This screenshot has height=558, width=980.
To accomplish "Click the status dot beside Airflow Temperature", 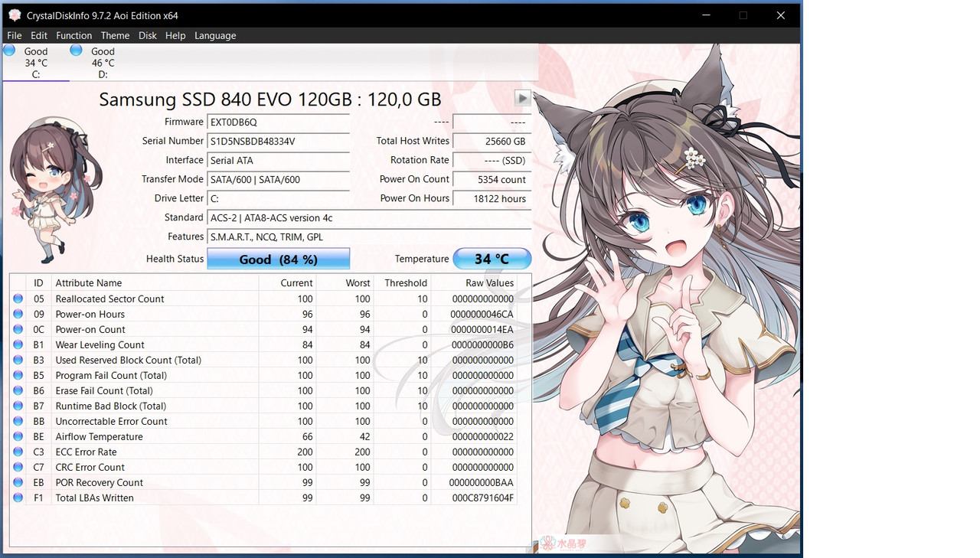I will (18, 436).
